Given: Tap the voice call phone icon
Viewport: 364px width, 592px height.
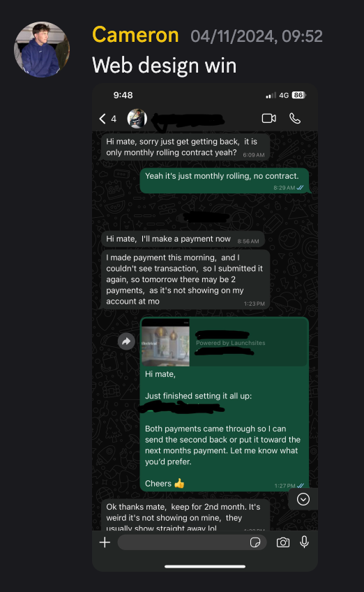Looking at the screenshot, I should (295, 119).
